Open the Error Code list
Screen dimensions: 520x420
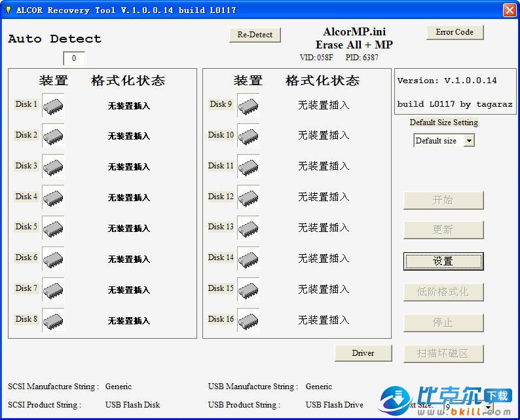click(x=455, y=32)
